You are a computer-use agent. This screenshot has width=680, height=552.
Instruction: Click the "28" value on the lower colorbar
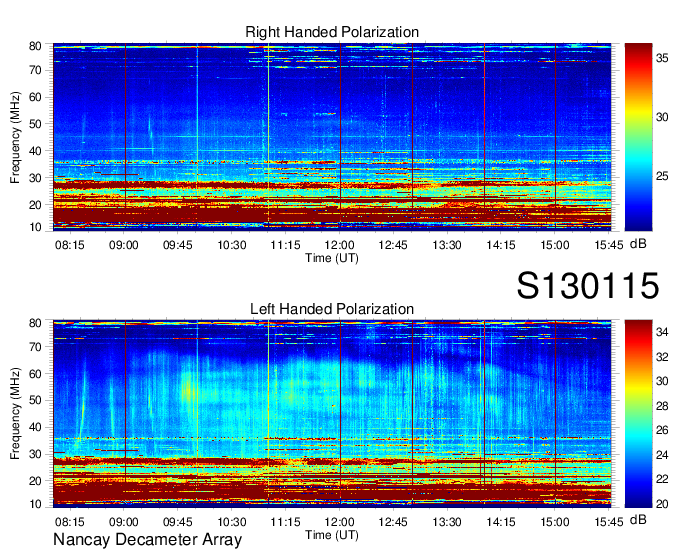pyautogui.click(x=662, y=406)
